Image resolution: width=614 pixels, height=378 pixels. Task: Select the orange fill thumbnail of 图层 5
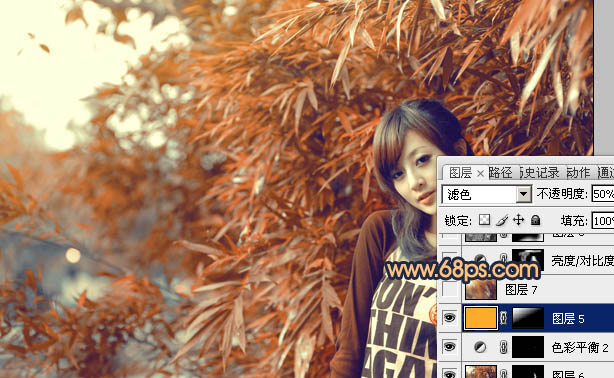tap(480, 318)
